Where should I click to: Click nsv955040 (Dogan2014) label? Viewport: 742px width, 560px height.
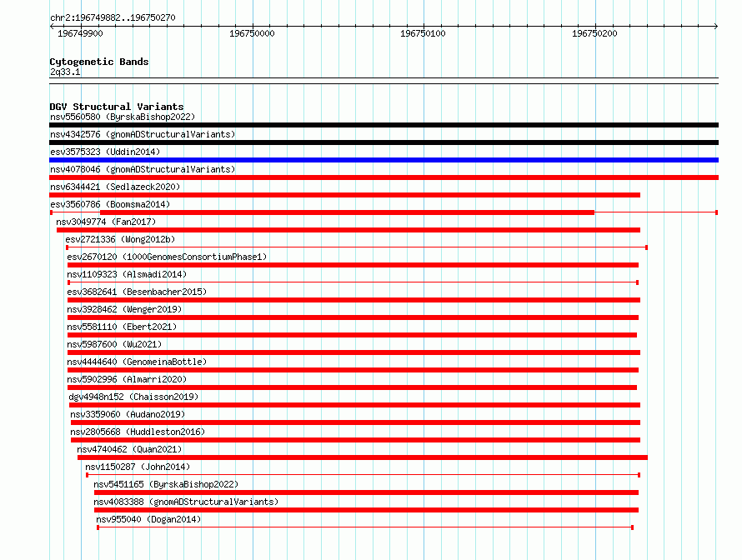coord(148,519)
